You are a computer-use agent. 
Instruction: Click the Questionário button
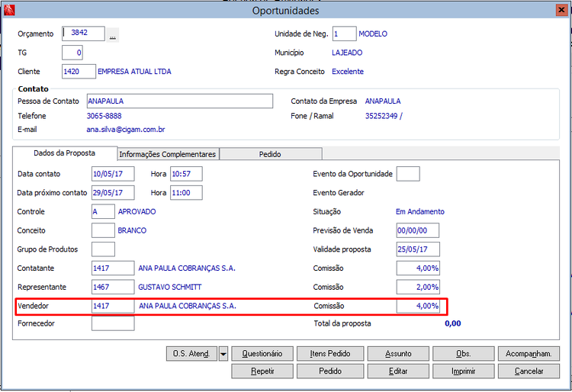(262, 354)
